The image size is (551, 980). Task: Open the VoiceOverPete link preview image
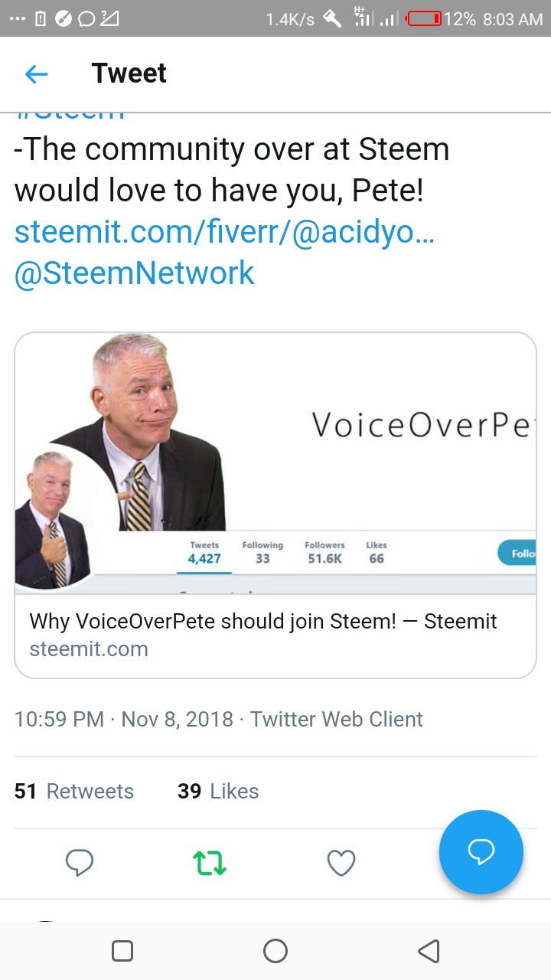(275, 463)
